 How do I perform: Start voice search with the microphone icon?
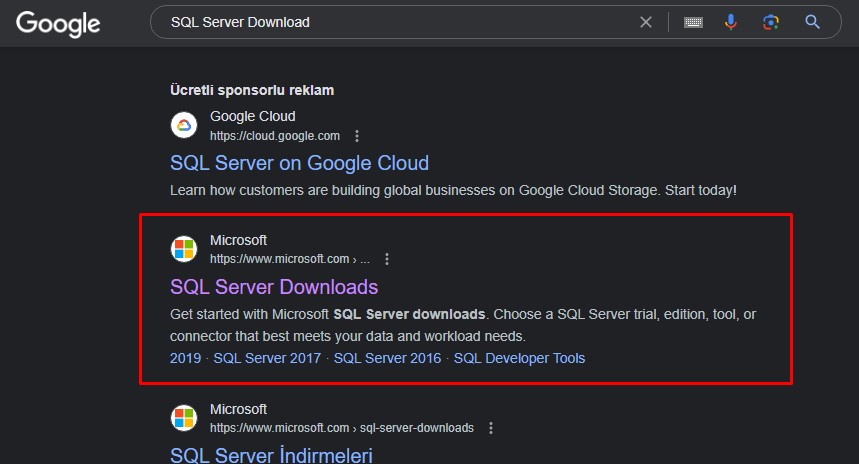pyautogui.click(x=731, y=22)
